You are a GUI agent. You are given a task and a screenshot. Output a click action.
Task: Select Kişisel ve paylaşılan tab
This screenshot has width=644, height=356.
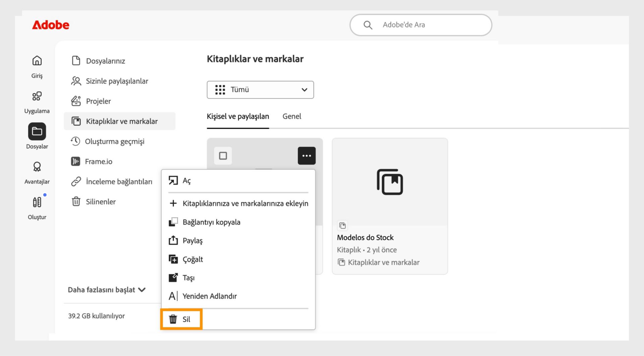[238, 116]
